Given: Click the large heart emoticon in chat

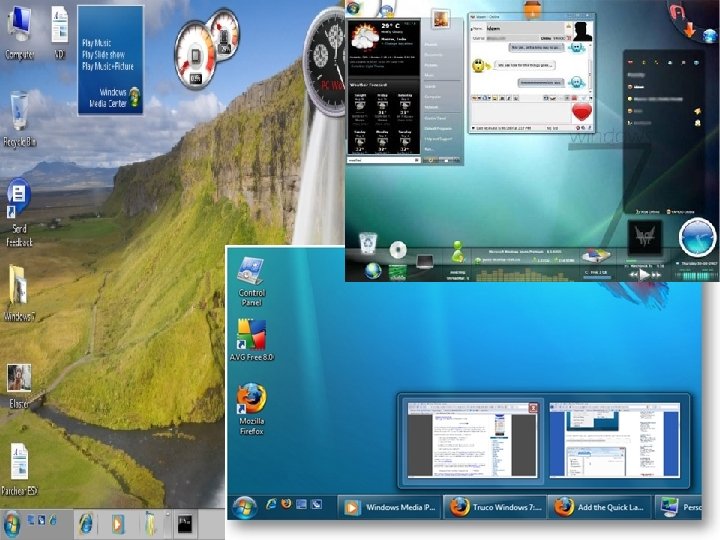Looking at the screenshot, I should (581, 112).
